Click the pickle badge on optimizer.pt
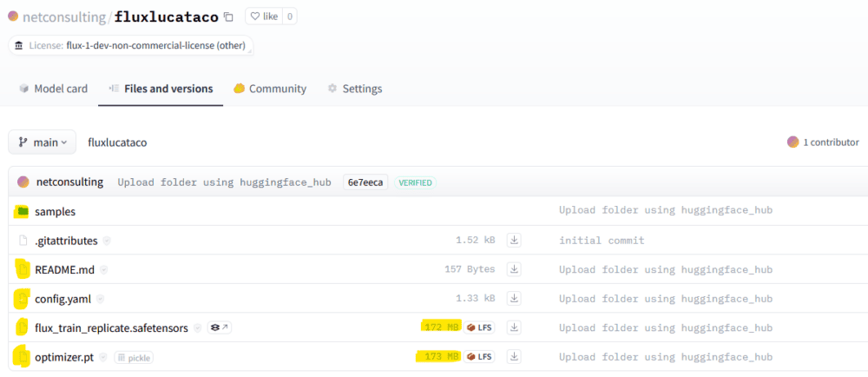The height and width of the screenshot is (377, 868). click(x=134, y=358)
